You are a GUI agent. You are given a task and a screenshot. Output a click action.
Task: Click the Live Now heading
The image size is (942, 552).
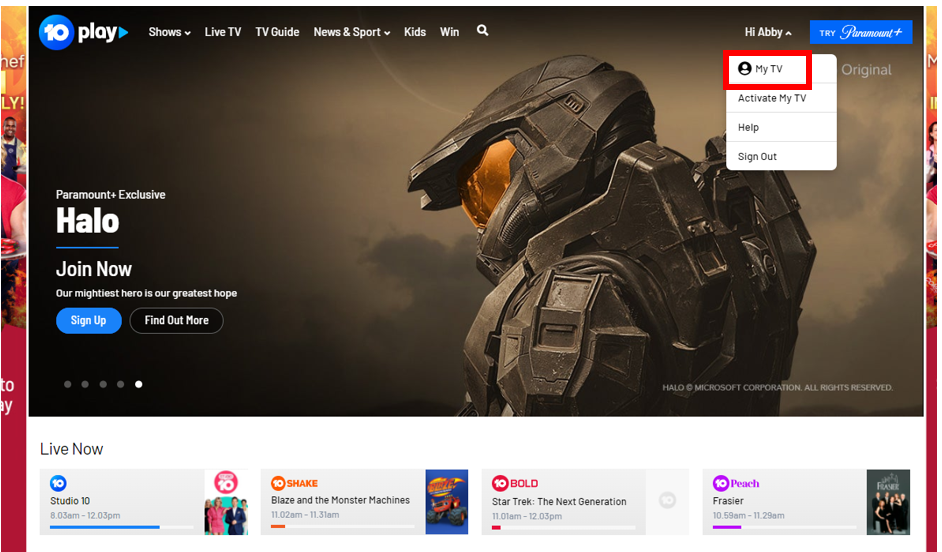71,449
